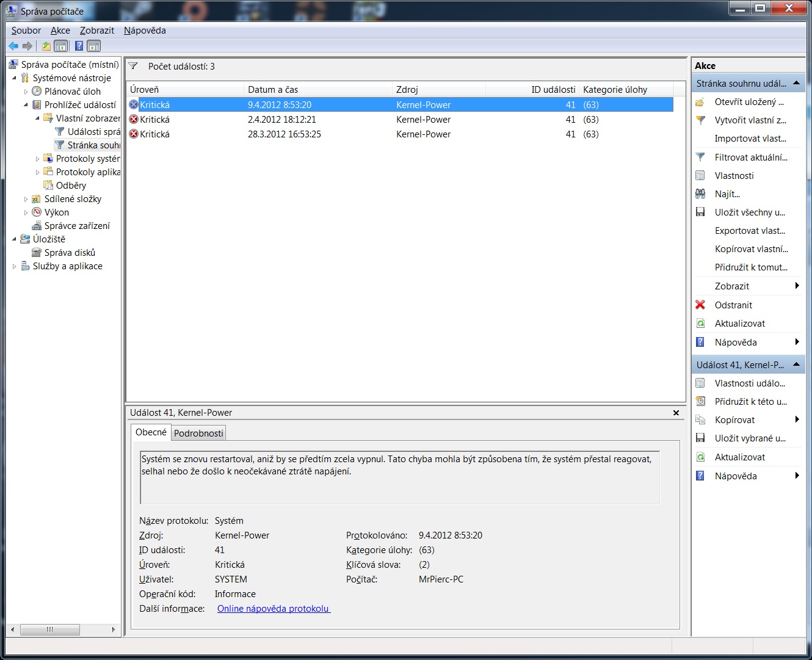The image size is (812, 660).
Task: Select the Odběry icon in the tree
Action: click(48, 186)
